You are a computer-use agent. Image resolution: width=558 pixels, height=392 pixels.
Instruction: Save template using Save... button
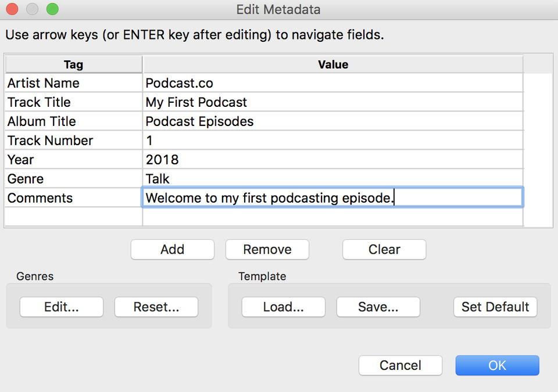pyautogui.click(x=378, y=307)
